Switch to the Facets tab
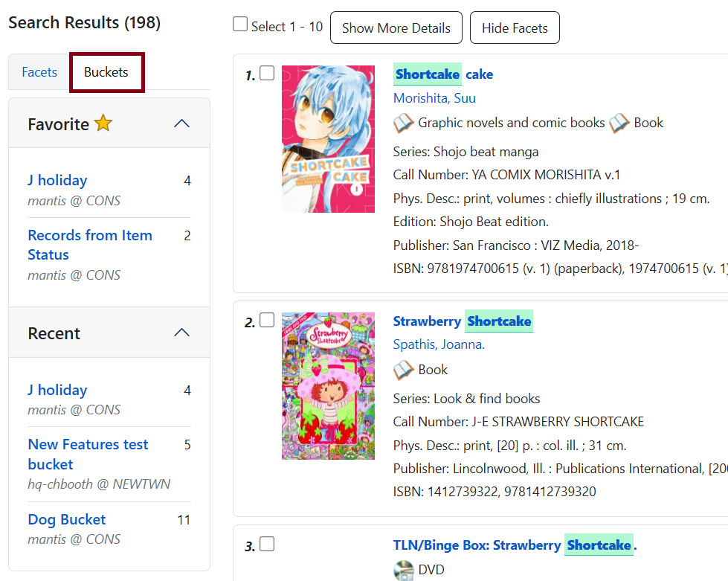The height and width of the screenshot is (581, 728). point(39,72)
